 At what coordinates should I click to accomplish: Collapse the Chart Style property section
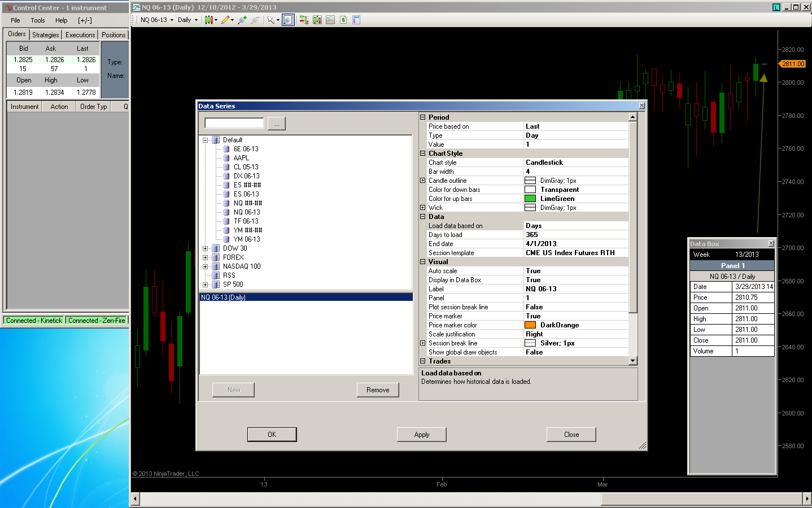click(422, 154)
